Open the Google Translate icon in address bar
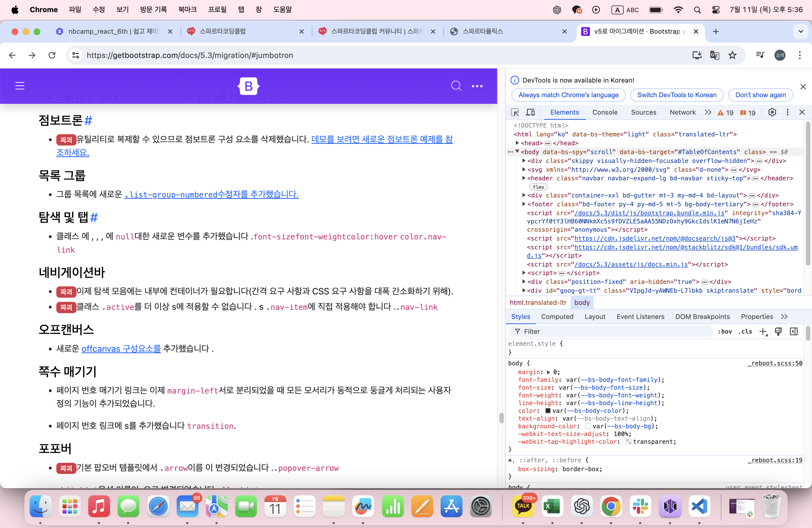 pos(715,55)
